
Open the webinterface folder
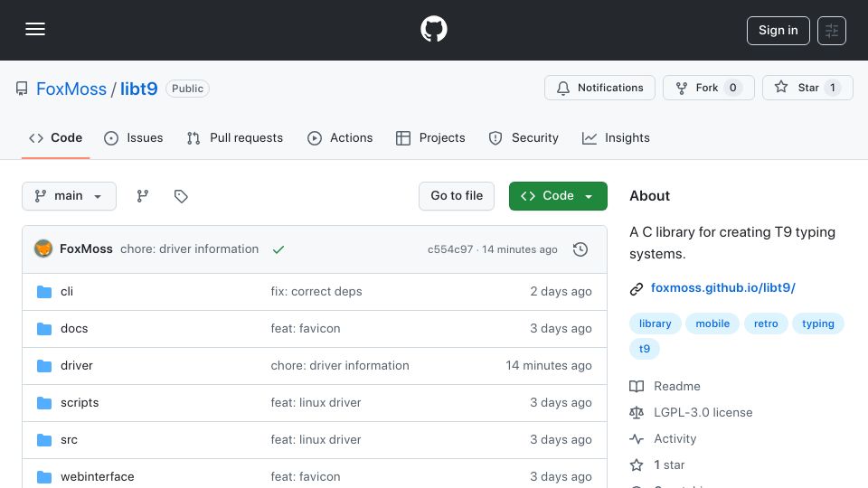click(98, 477)
